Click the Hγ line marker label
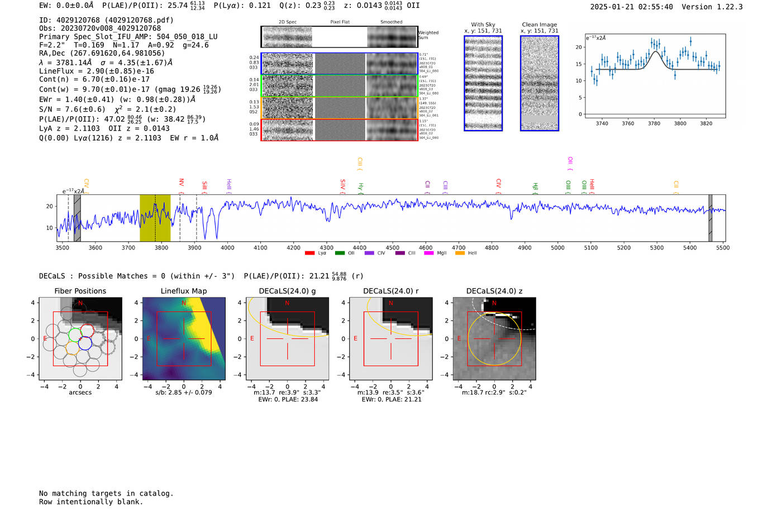Image resolution: width=782 pixels, height=532 pixels. click(x=361, y=188)
